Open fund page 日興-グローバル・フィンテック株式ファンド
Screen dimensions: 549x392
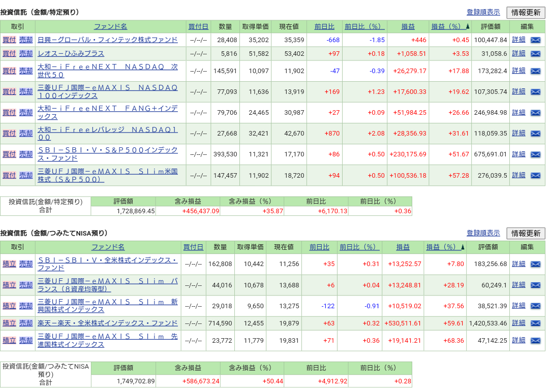[x=108, y=40]
